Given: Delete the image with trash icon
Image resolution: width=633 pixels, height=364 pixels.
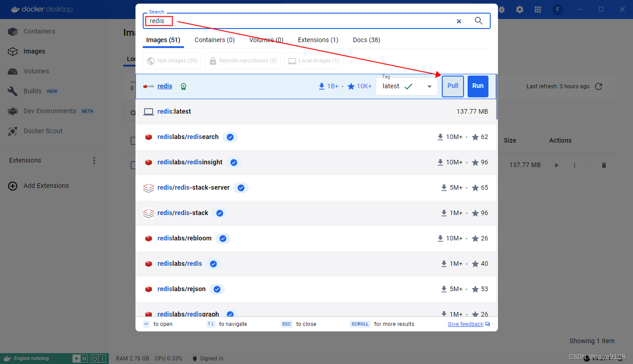Looking at the screenshot, I should pyautogui.click(x=604, y=165).
